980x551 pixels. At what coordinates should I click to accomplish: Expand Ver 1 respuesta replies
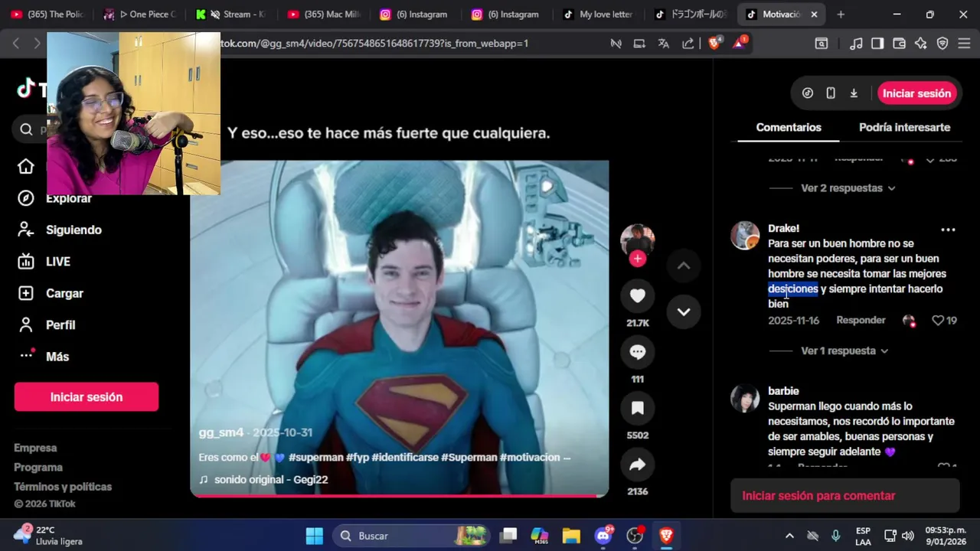coord(844,351)
